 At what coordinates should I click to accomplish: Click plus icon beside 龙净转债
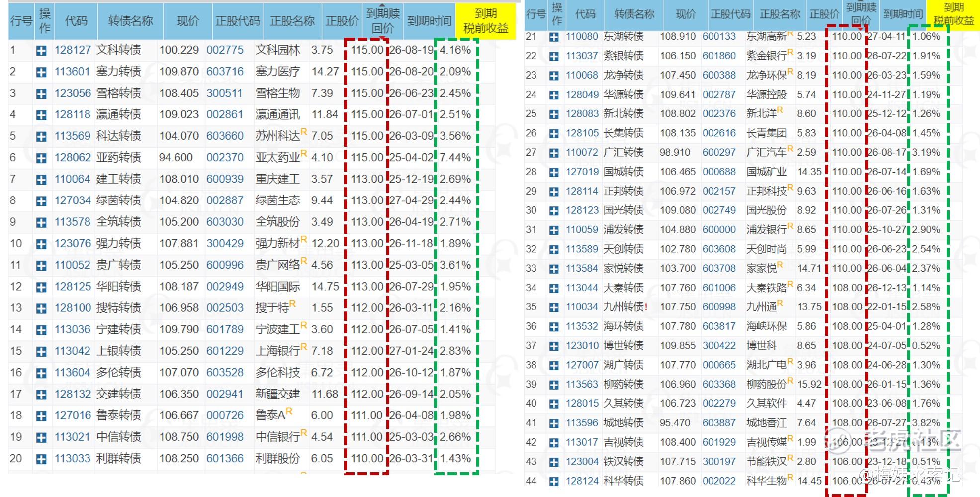tap(553, 76)
